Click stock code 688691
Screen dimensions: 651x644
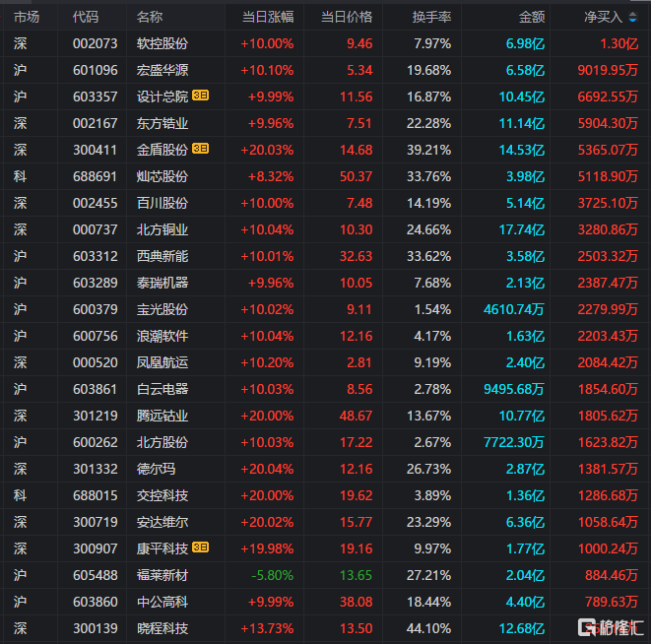coord(96,176)
